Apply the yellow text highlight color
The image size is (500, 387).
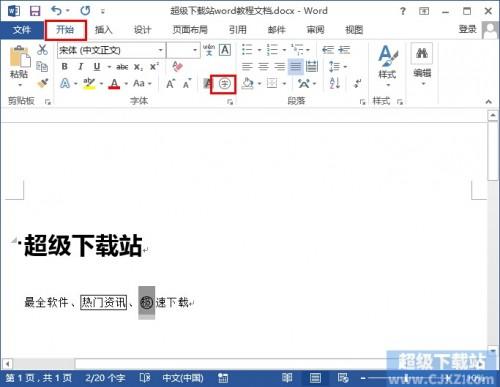89,83
